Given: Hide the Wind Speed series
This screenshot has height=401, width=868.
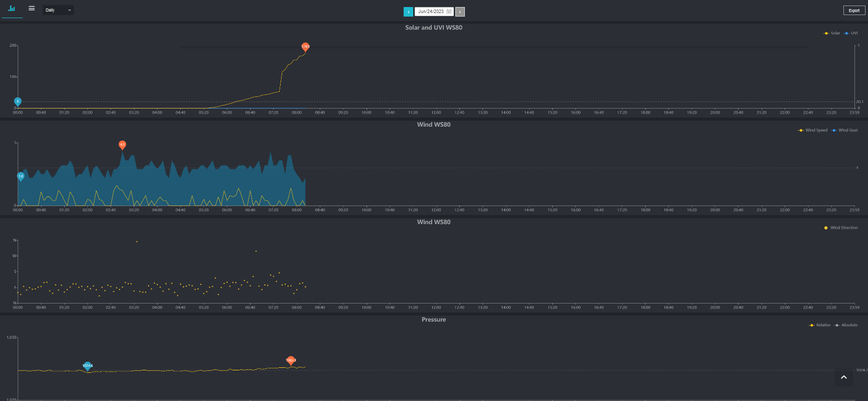Looking at the screenshot, I should 813,130.
